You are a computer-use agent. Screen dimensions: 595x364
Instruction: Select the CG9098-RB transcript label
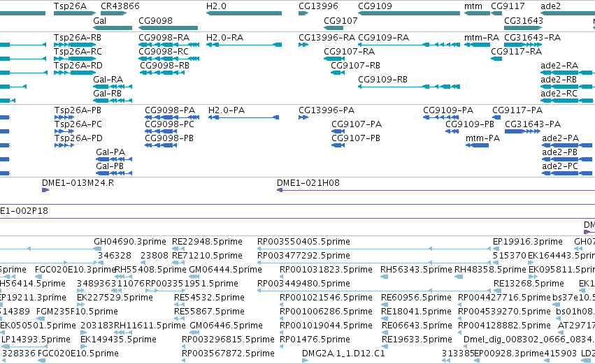pyautogui.click(x=164, y=66)
